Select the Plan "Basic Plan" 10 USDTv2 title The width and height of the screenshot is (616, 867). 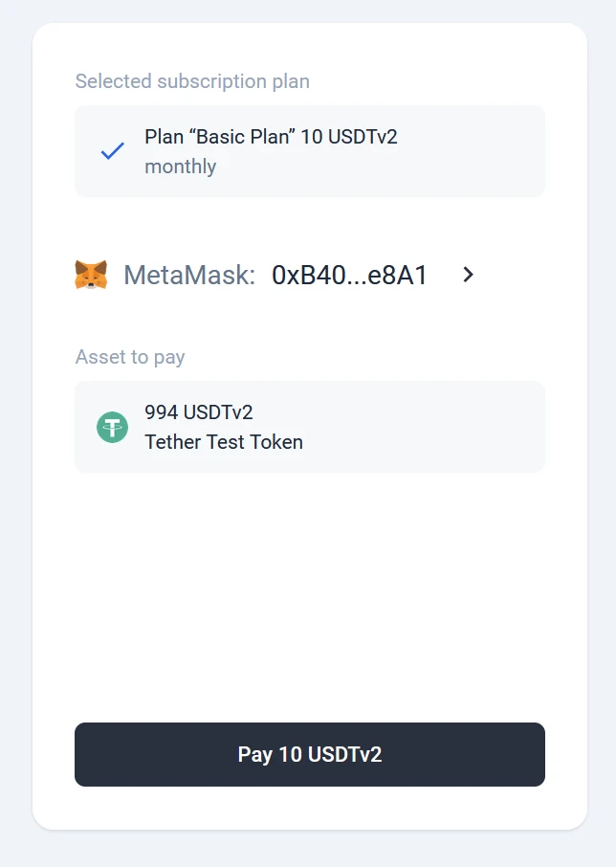point(271,137)
